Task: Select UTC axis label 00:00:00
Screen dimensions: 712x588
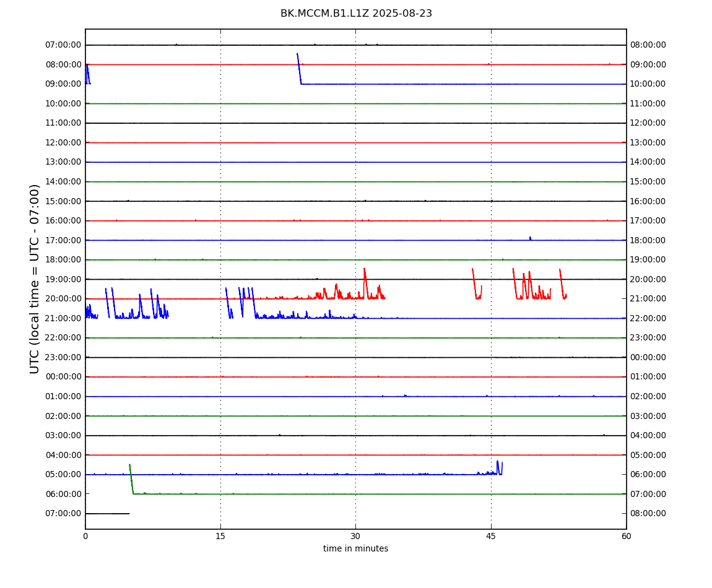Action: click(64, 377)
